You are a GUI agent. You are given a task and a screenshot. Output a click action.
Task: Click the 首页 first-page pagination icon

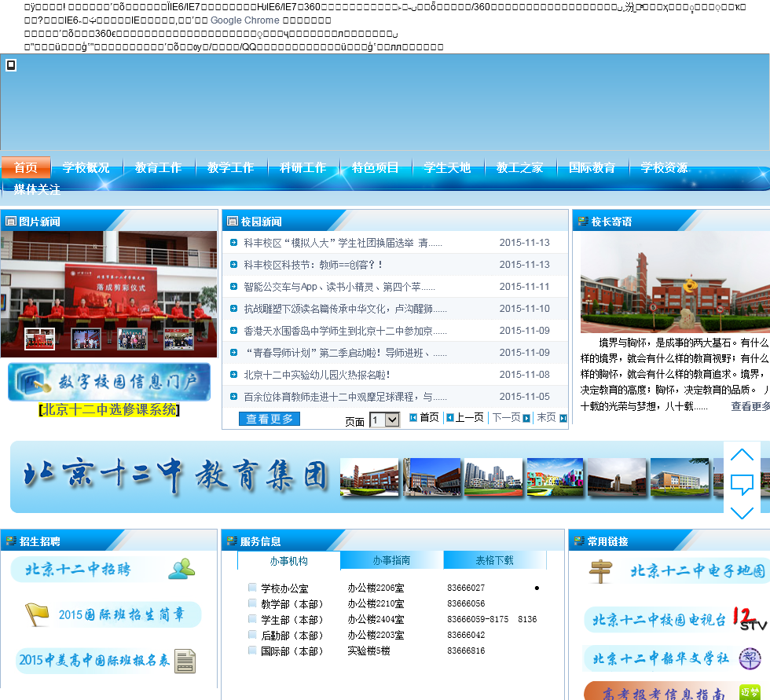pyautogui.click(x=413, y=418)
